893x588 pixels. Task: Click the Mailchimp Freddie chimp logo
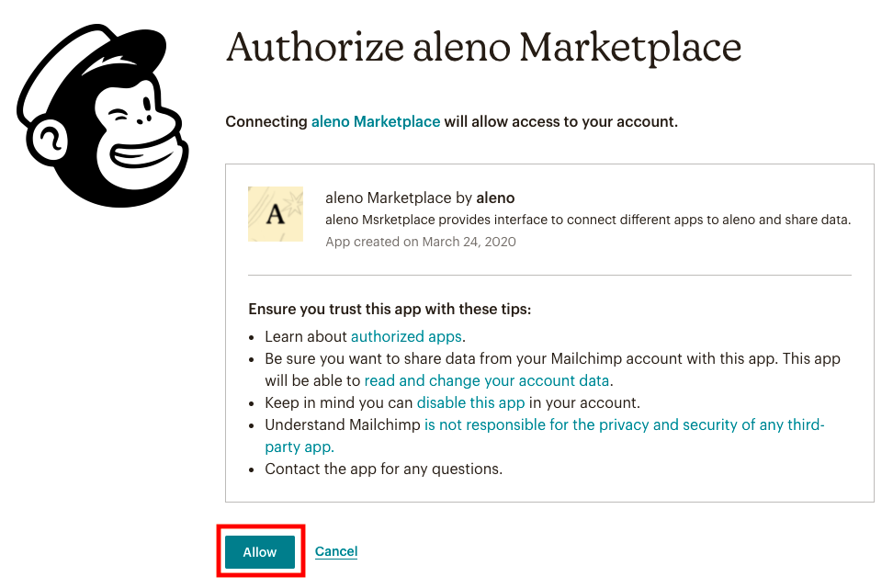point(103,116)
